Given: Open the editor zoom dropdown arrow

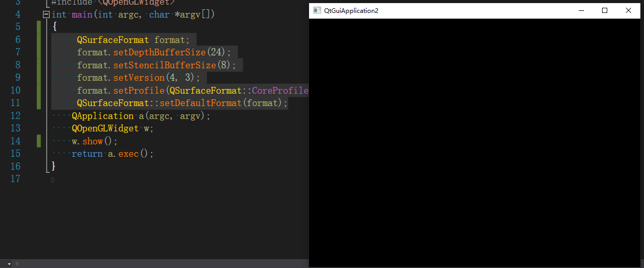Looking at the screenshot, I should (9, 264).
